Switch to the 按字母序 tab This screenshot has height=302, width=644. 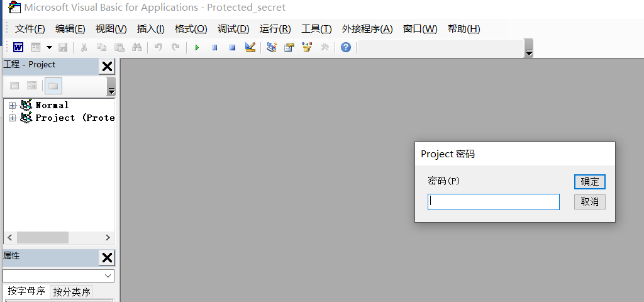point(26,291)
